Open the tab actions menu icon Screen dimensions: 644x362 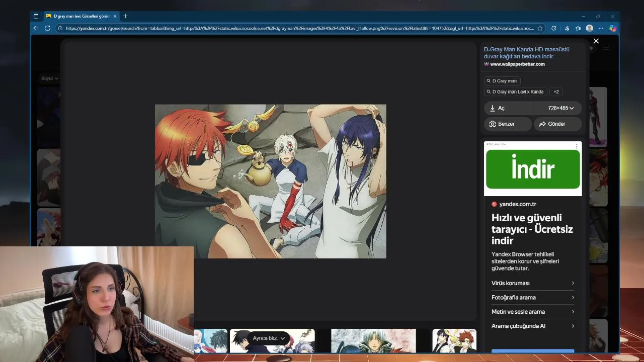pos(36,16)
